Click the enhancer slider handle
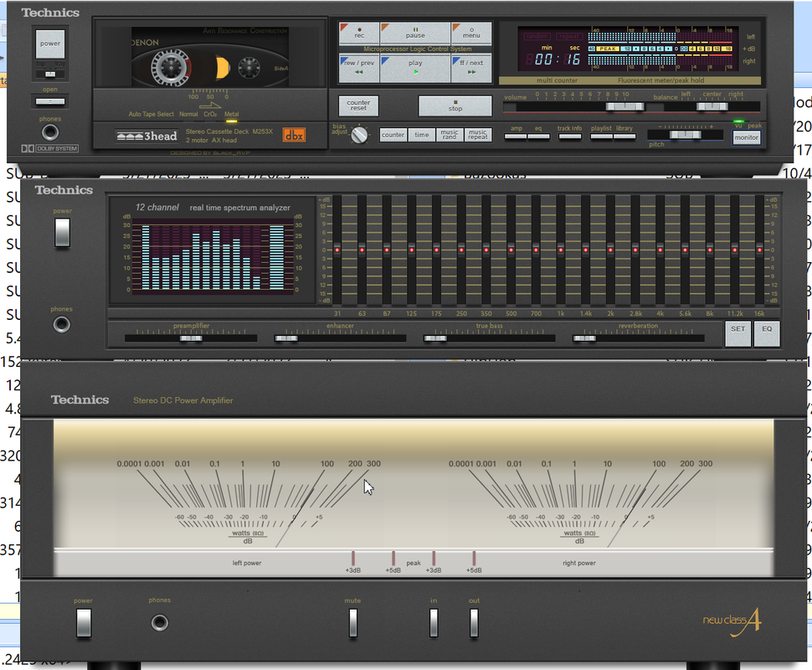 (285, 338)
